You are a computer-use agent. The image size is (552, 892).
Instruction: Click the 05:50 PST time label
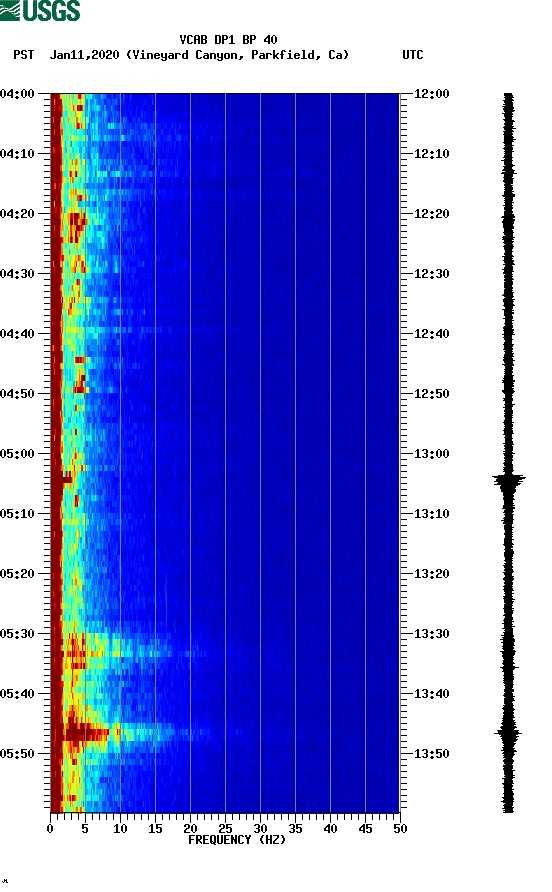[17, 754]
